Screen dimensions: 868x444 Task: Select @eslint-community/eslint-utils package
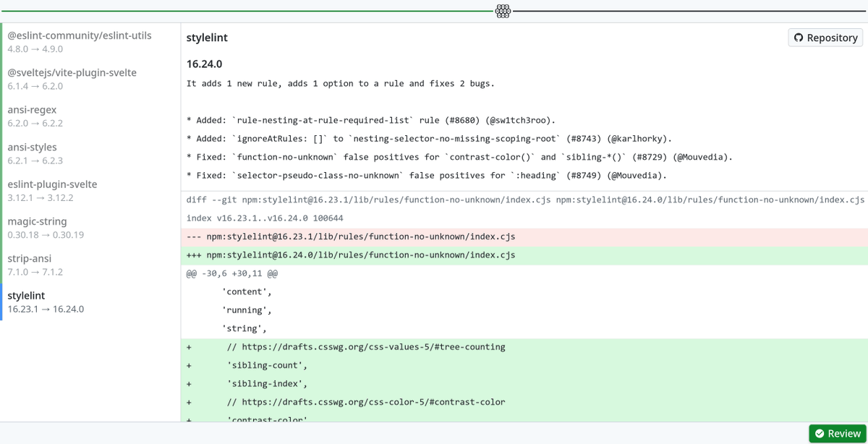click(90, 42)
